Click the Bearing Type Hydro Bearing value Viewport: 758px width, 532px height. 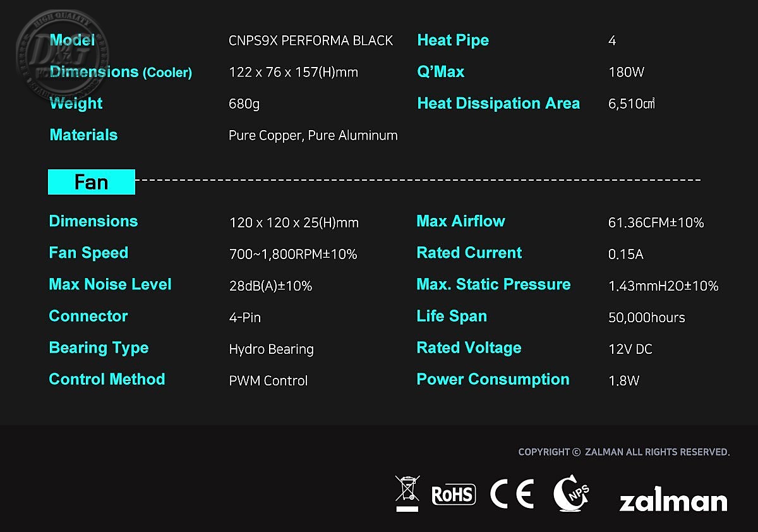coord(271,349)
